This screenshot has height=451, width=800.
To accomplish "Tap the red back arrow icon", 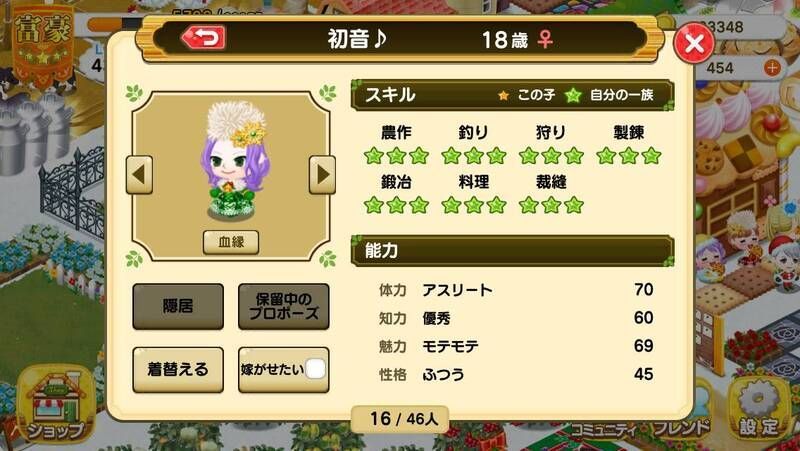I will click(203, 37).
